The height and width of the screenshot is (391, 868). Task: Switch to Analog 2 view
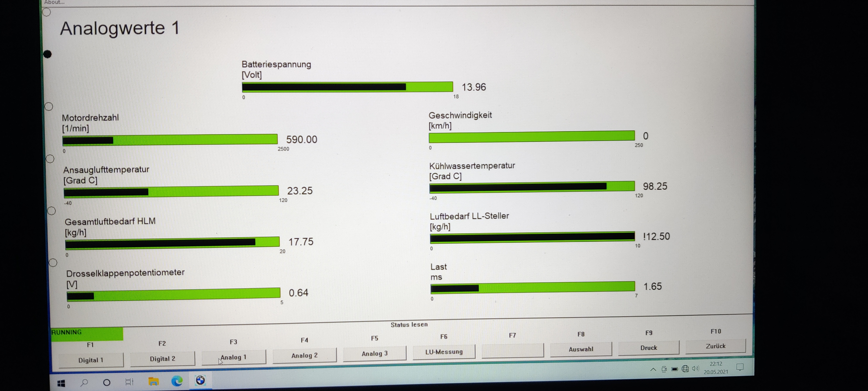304,356
